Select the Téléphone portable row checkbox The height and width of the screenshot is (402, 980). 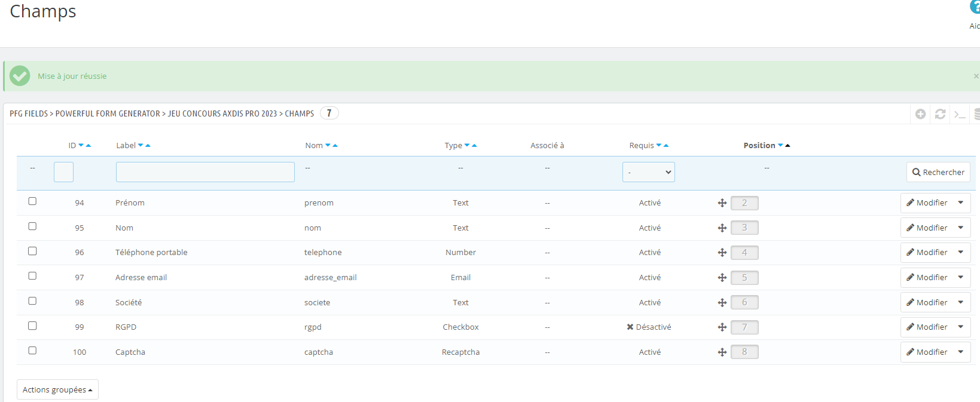click(x=32, y=251)
